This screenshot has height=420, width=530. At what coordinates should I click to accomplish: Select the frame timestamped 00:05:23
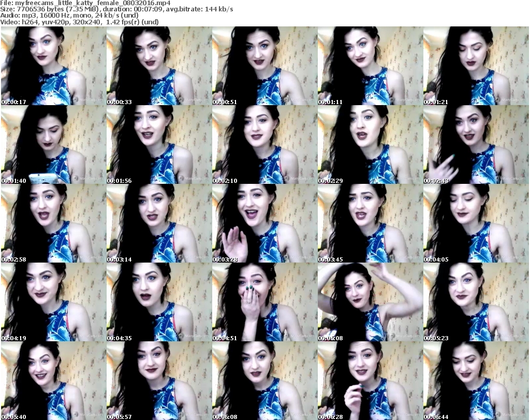[x=476, y=302]
